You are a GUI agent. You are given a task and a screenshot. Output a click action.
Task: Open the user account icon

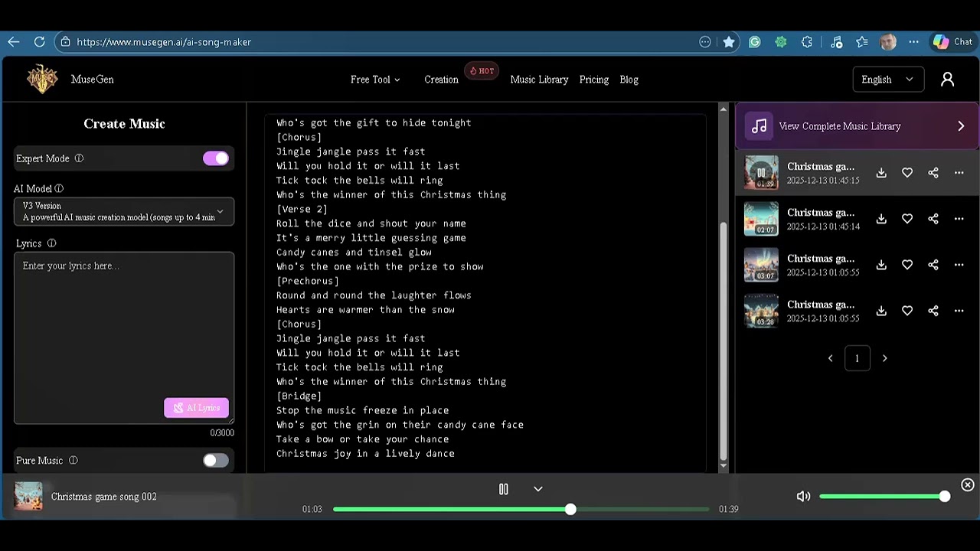[947, 80]
